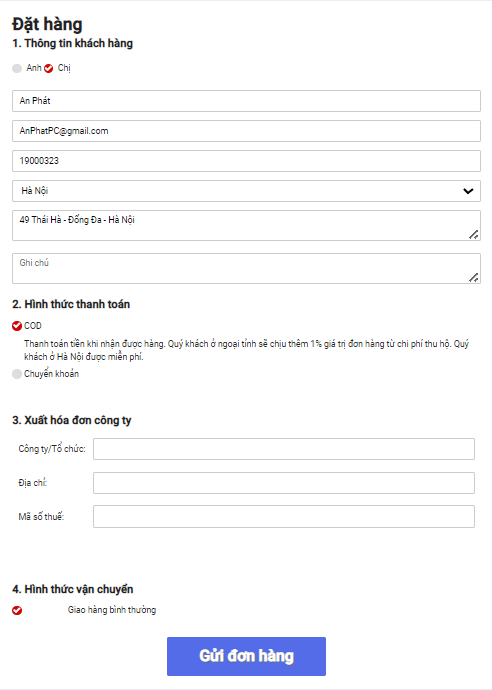Click the invoice Địa chỉ input field
Screen dimensions: 492x690
coord(284,483)
